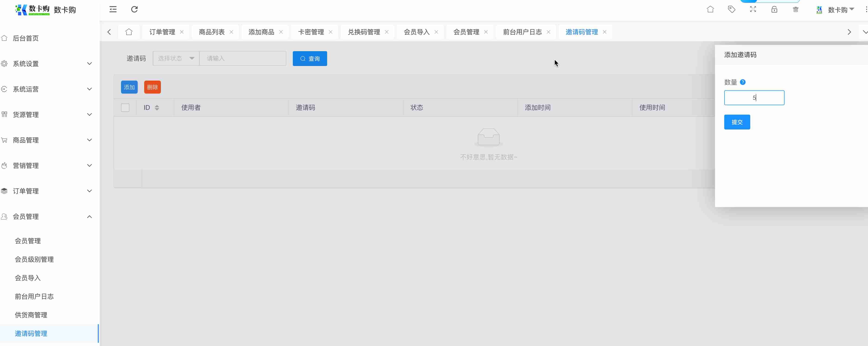868x346 pixels.
Task: Click the sidebar collapse menu icon
Action: [x=113, y=9]
